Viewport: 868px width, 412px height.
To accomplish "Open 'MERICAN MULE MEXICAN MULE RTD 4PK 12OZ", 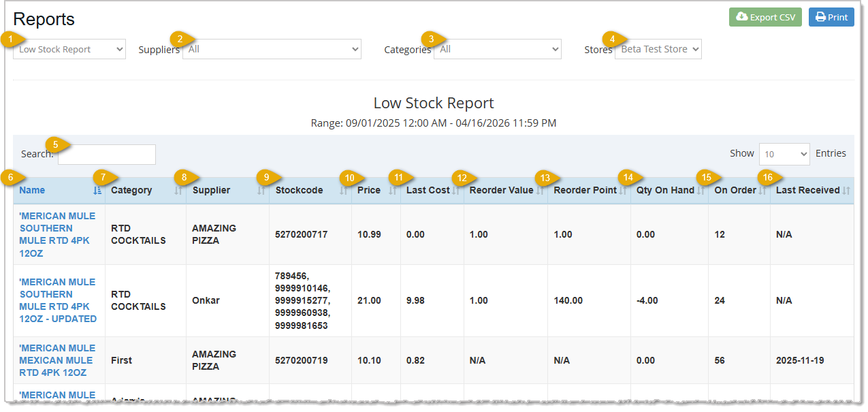I will (56, 360).
